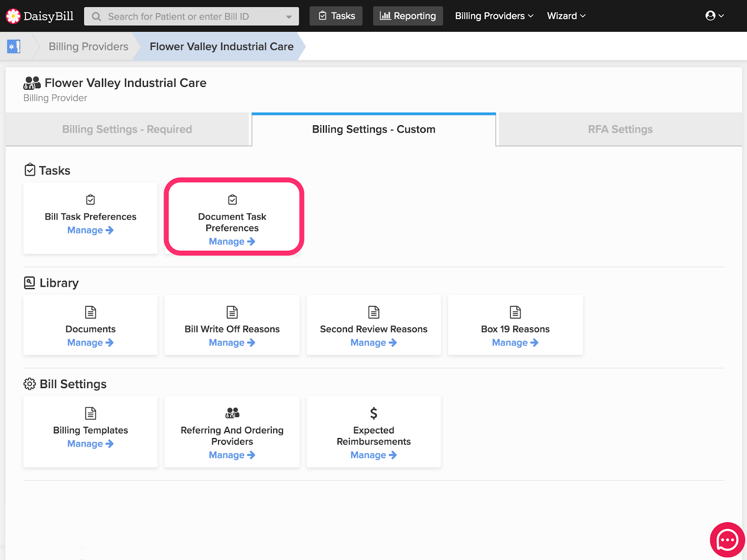Click the search magnifier icon

coord(97,16)
